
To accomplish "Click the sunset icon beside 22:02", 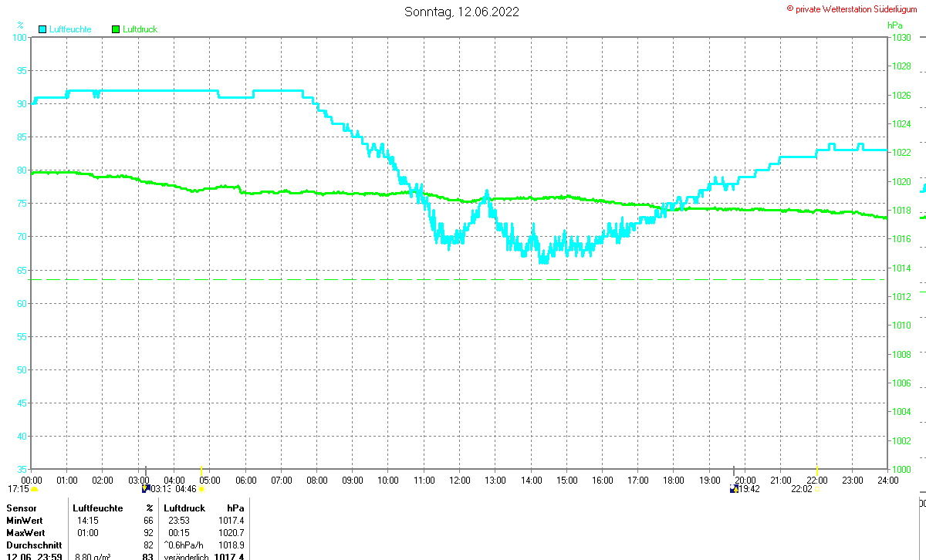I will tap(817, 489).
